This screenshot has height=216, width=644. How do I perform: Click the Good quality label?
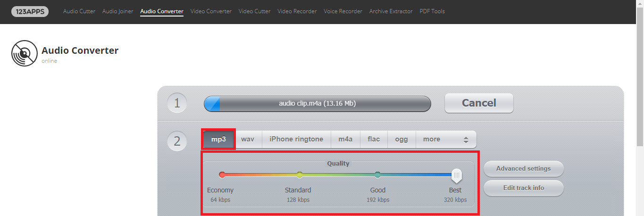click(x=378, y=191)
